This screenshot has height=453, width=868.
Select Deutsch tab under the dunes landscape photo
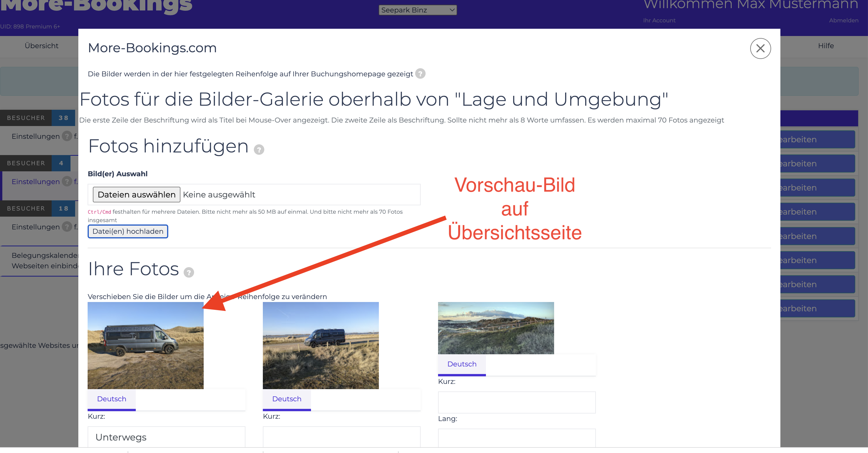coord(462,364)
